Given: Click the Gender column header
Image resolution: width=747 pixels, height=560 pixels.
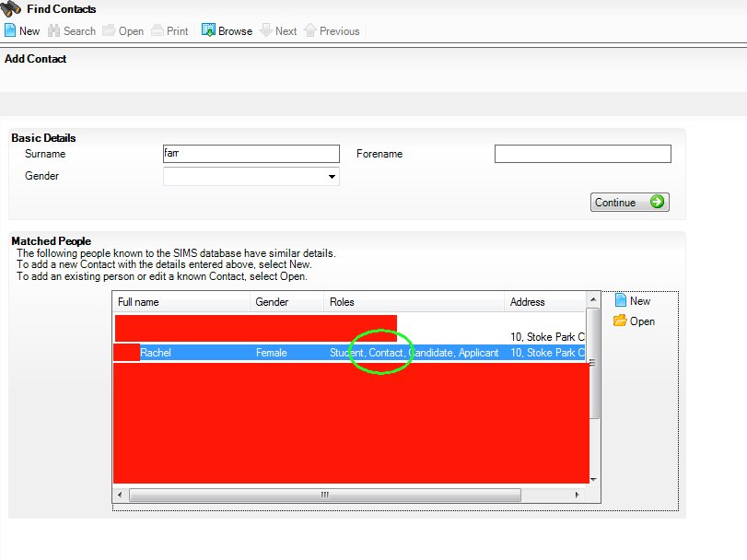Looking at the screenshot, I should point(286,302).
